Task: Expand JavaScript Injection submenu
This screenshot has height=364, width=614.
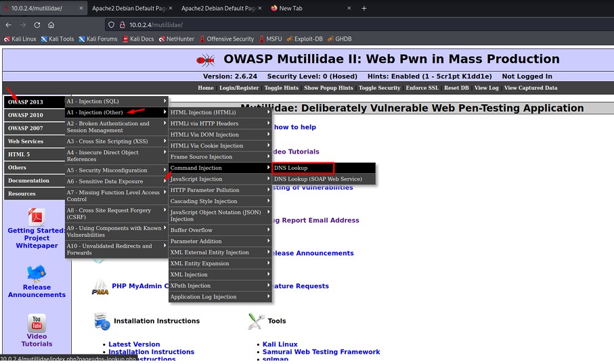Action: (x=220, y=179)
